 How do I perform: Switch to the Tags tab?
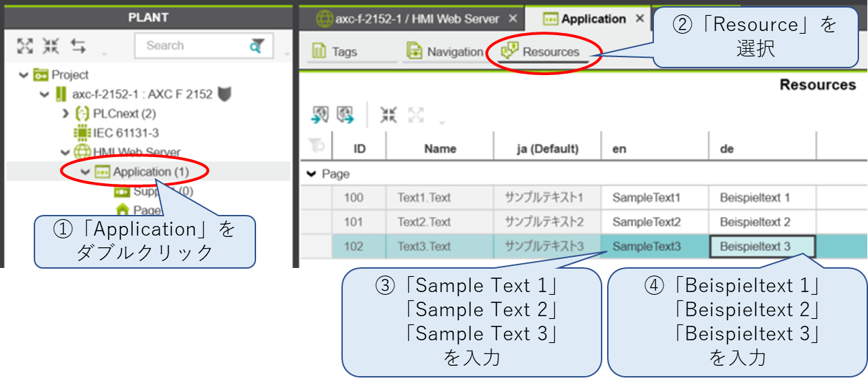336,52
